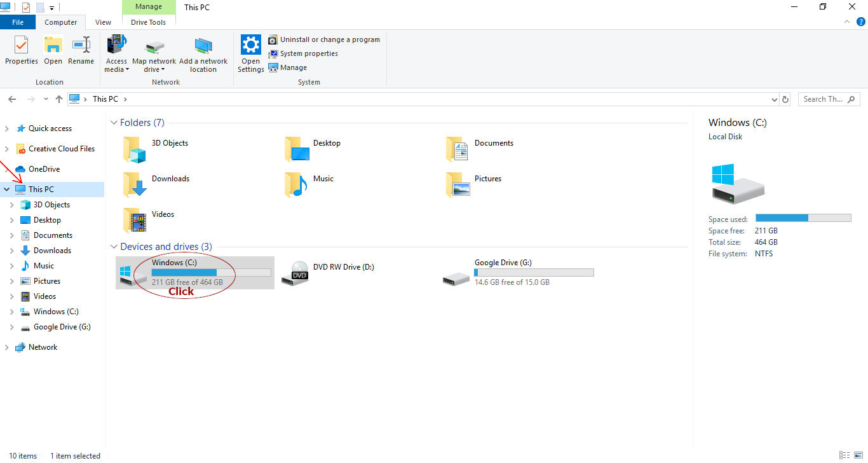
Task: Click the large Windows (C:) preview image
Action: click(737, 183)
